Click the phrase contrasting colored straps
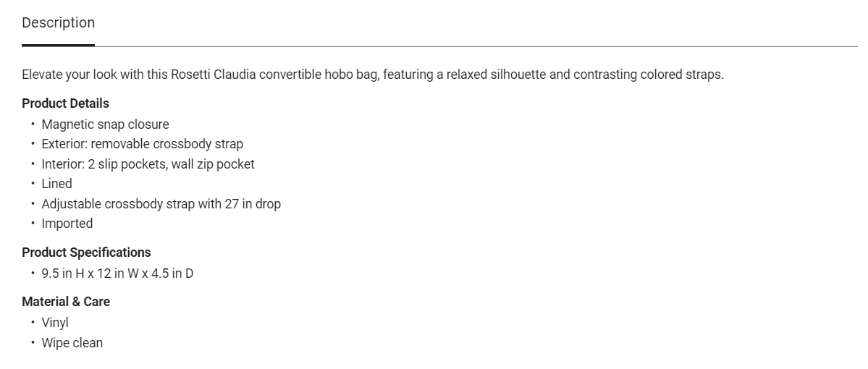The width and height of the screenshot is (868, 369). click(x=648, y=75)
